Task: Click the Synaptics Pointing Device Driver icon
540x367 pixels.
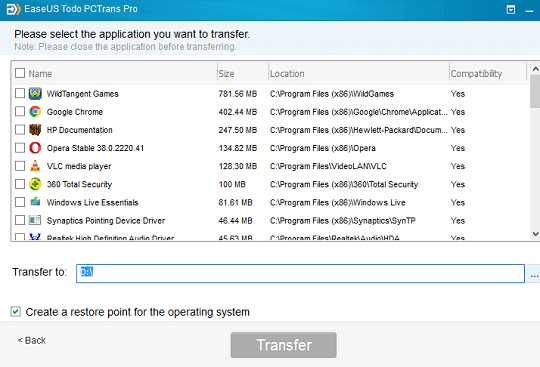Action: point(35,220)
